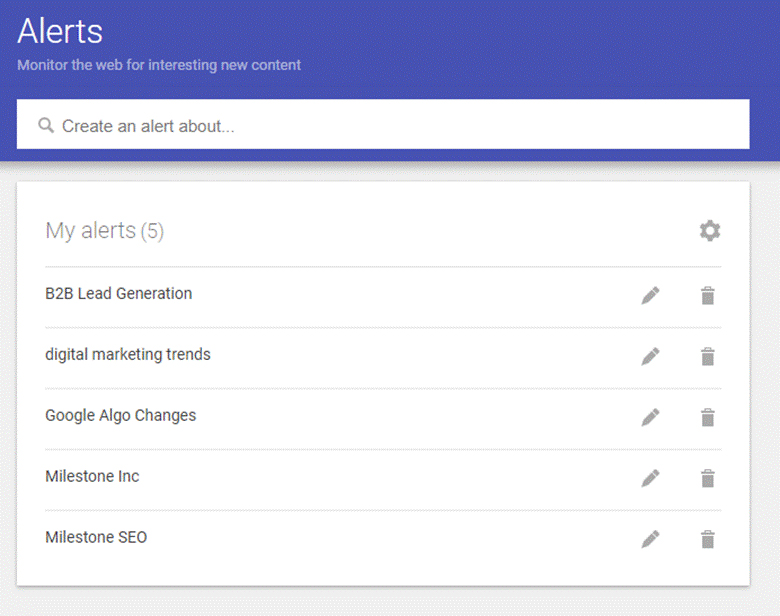Delete the Milestone SEO alert
The height and width of the screenshot is (616, 780).
click(708, 539)
